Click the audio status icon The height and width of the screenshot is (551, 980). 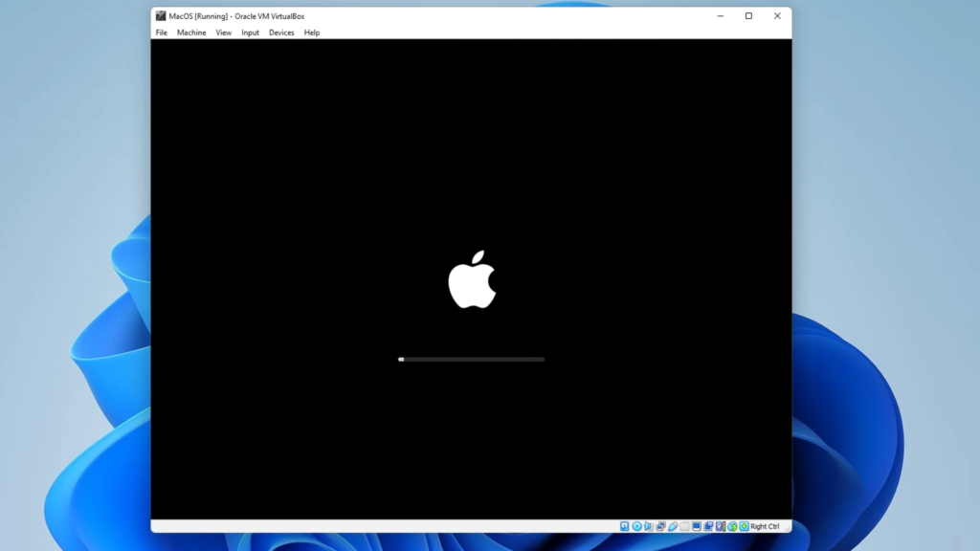[649, 527]
